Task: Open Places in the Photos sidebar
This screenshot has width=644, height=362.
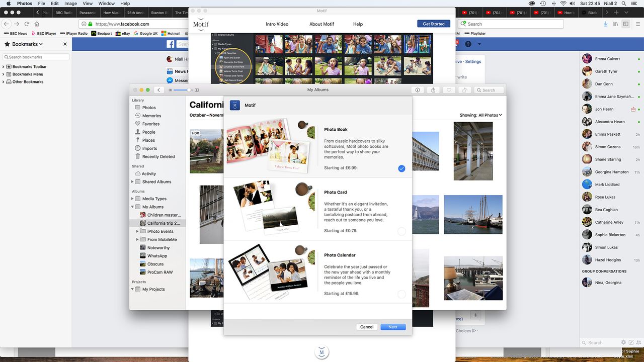Action: 148,140
